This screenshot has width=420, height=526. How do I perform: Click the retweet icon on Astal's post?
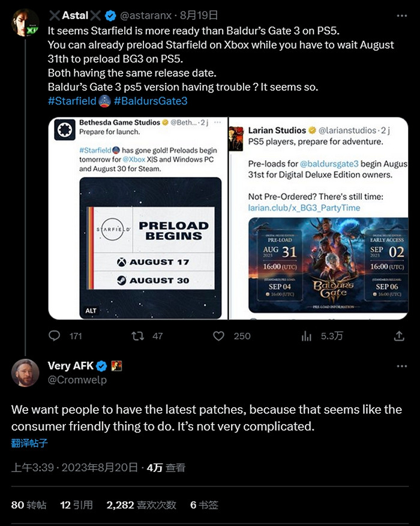point(138,336)
